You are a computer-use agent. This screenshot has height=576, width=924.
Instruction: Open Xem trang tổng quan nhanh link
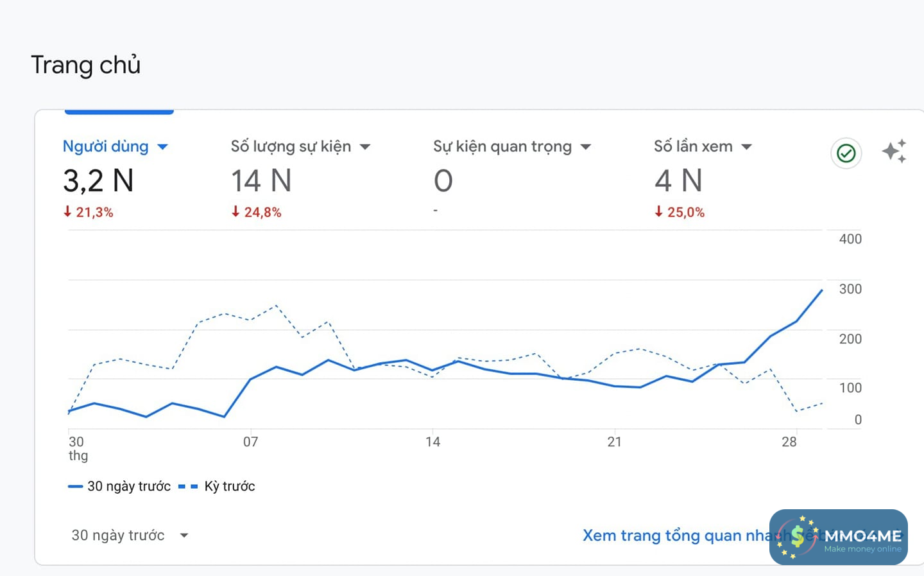tap(674, 536)
